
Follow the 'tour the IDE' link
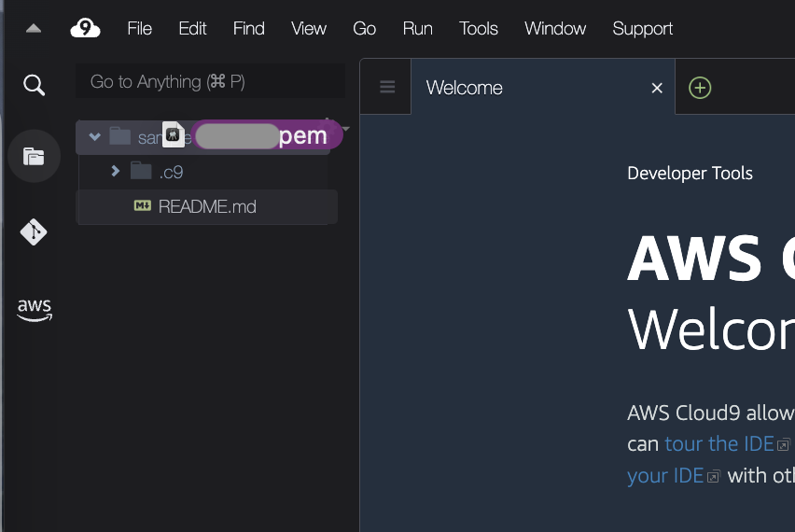coord(719,443)
